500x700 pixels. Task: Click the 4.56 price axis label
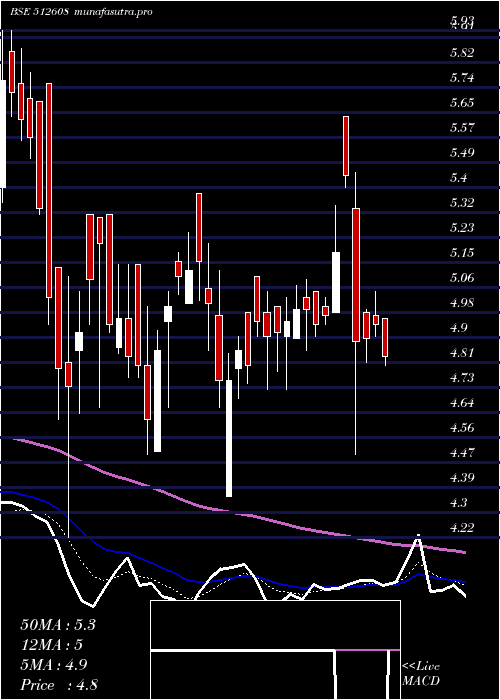coord(462,428)
